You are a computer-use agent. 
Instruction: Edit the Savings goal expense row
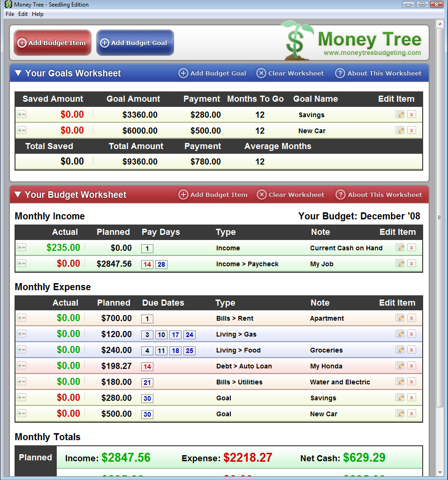400,397
